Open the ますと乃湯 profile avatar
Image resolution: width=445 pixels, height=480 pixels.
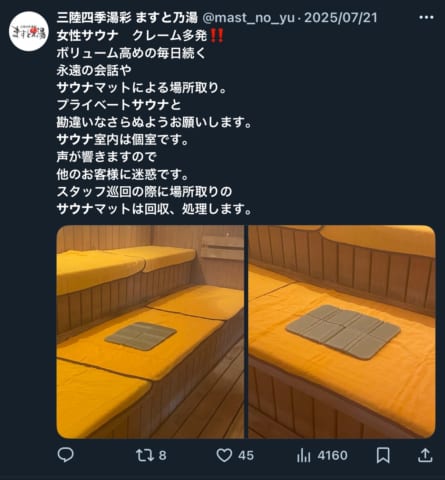[29, 31]
